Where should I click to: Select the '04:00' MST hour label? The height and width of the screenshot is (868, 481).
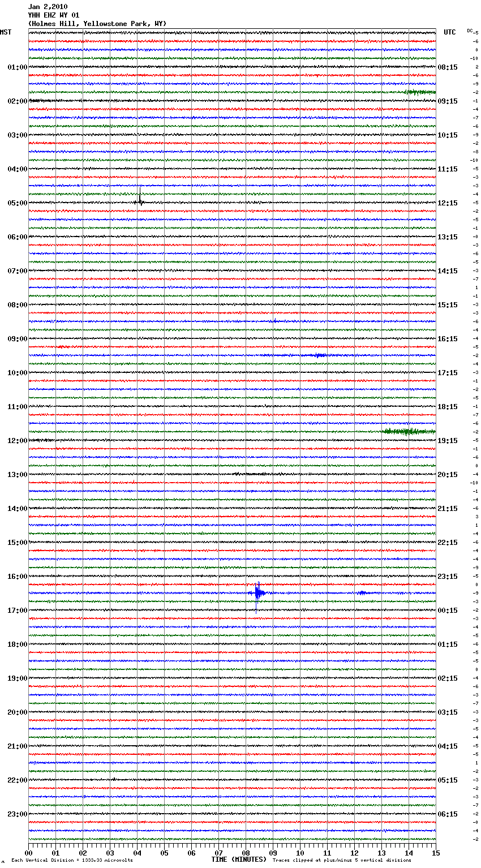(x=18, y=169)
